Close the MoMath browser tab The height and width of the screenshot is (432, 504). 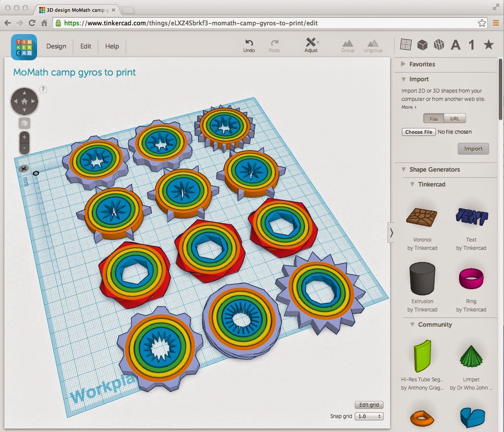(x=113, y=10)
